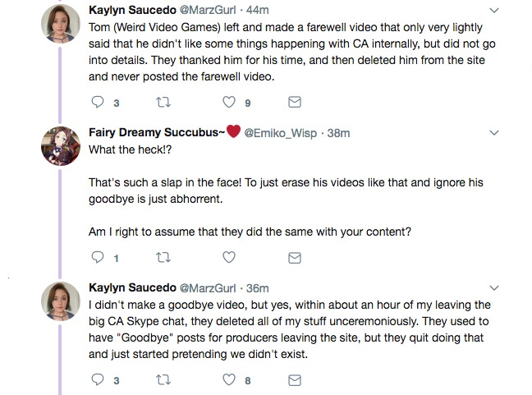532x395 pixels.
Task: Send first Kaylyn tweet via direct message
Action: [295, 103]
